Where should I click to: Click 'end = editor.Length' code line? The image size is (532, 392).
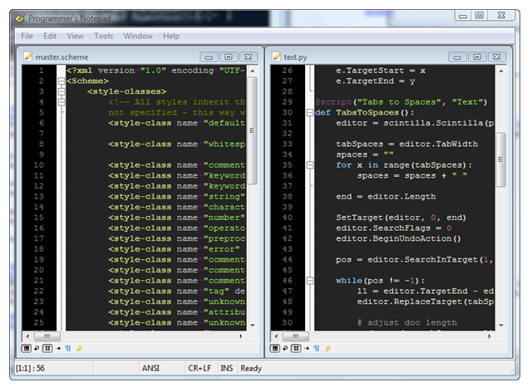pos(386,197)
